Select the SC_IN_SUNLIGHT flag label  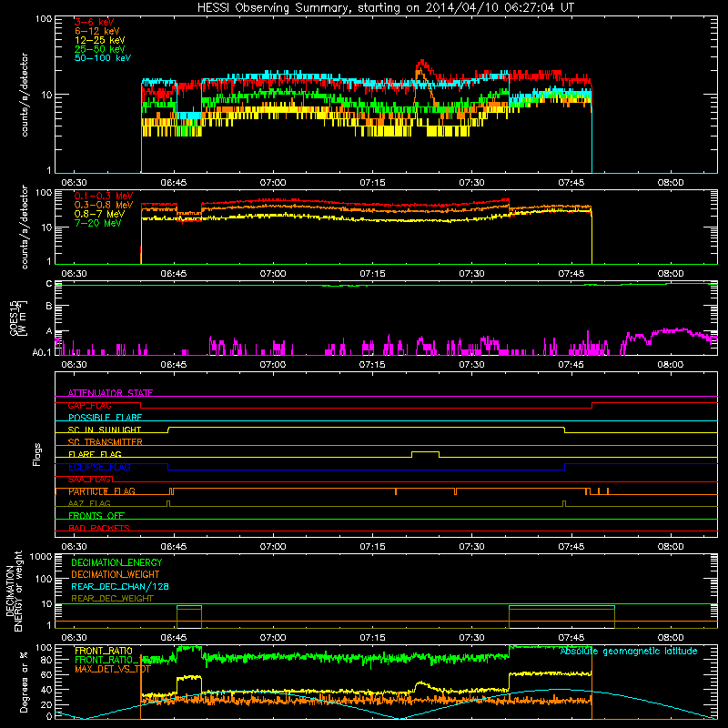point(105,430)
